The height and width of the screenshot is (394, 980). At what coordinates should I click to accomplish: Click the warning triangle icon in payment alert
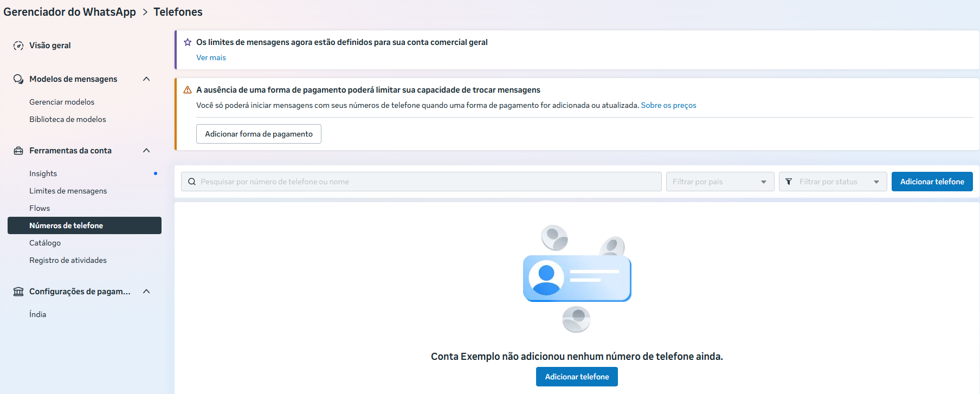(x=188, y=90)
